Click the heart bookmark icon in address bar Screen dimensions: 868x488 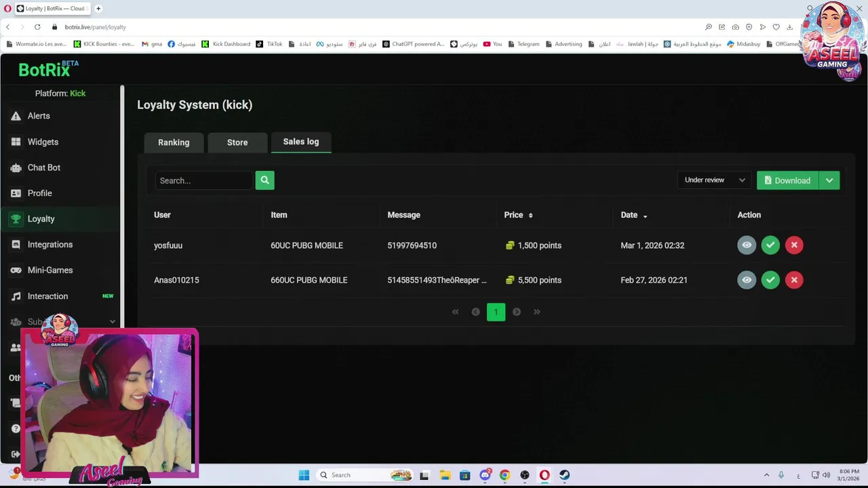[x=776, y=27]
